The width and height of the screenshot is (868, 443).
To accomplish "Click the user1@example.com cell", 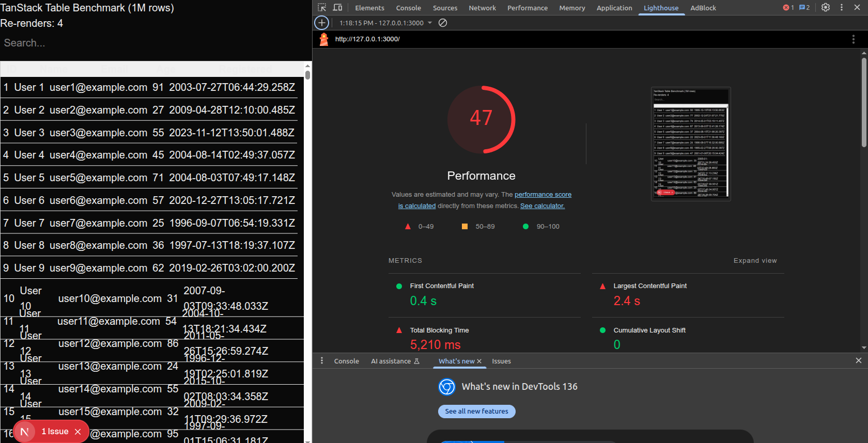I will (x=99, y=88).
